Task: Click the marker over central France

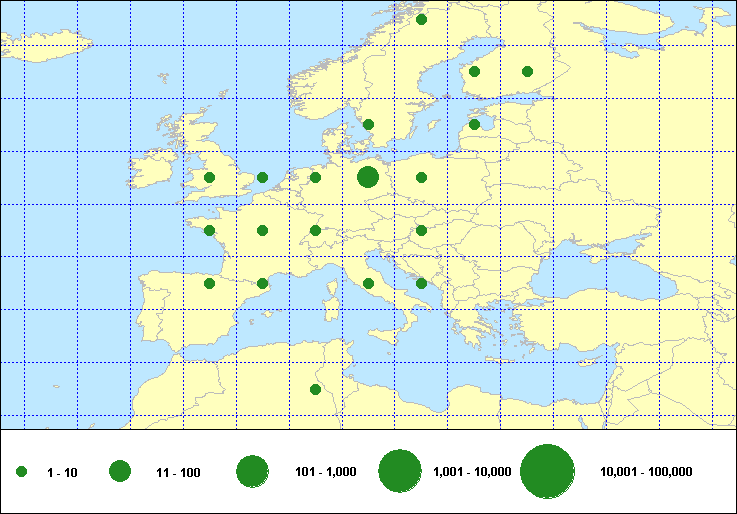Action: [262, 230]
